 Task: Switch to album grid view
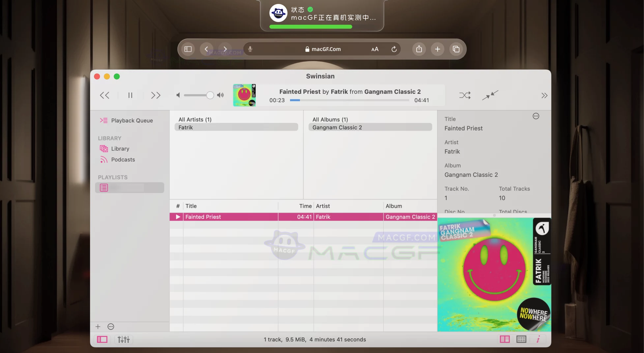(521, 339)
